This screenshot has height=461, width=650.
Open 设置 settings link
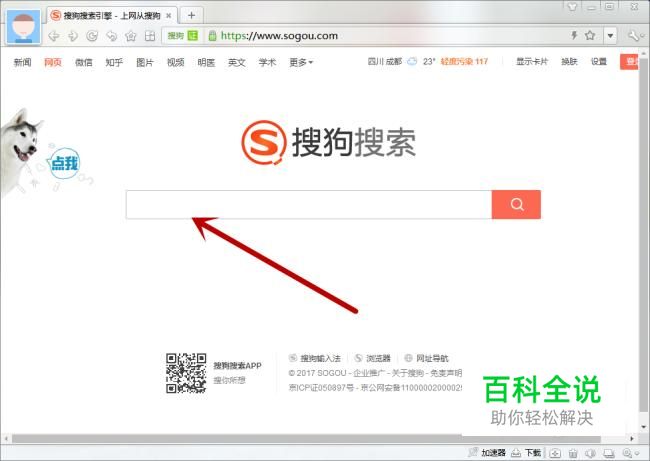(x=599, y=61)
